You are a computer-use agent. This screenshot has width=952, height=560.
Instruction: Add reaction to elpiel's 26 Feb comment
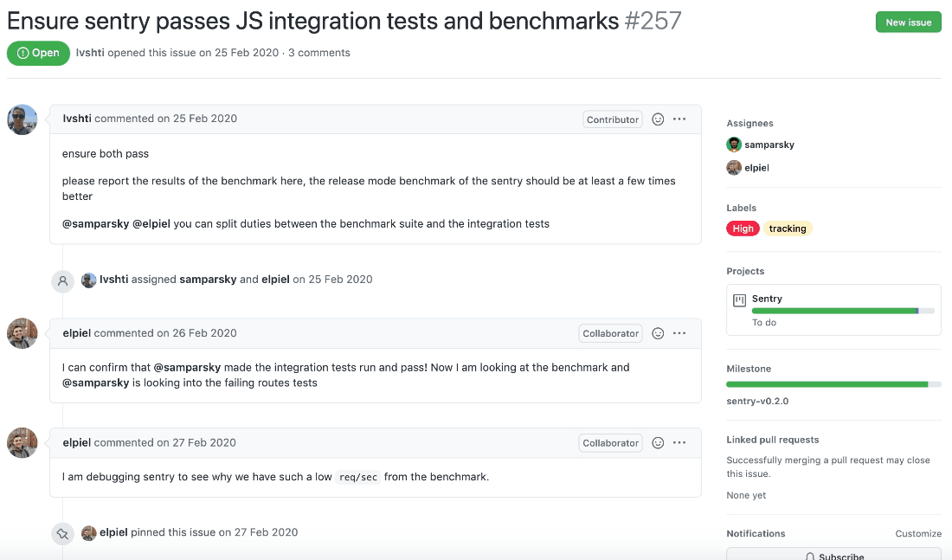click(x=658, y=333)
